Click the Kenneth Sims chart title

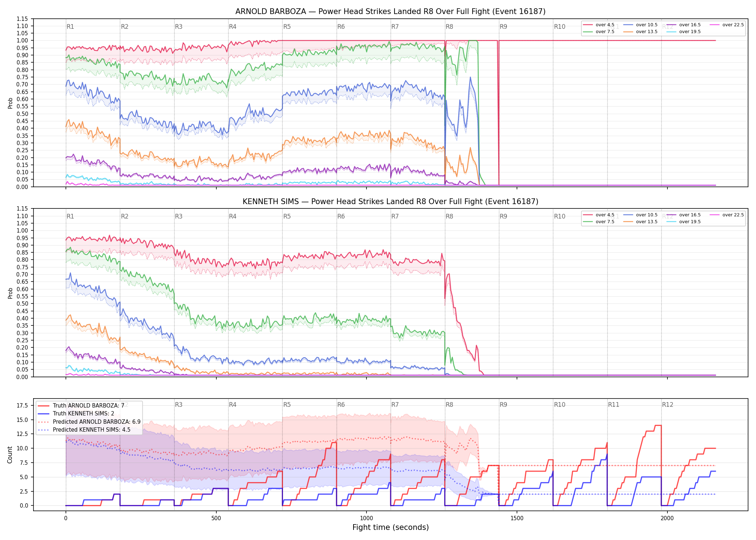[390, 202]
